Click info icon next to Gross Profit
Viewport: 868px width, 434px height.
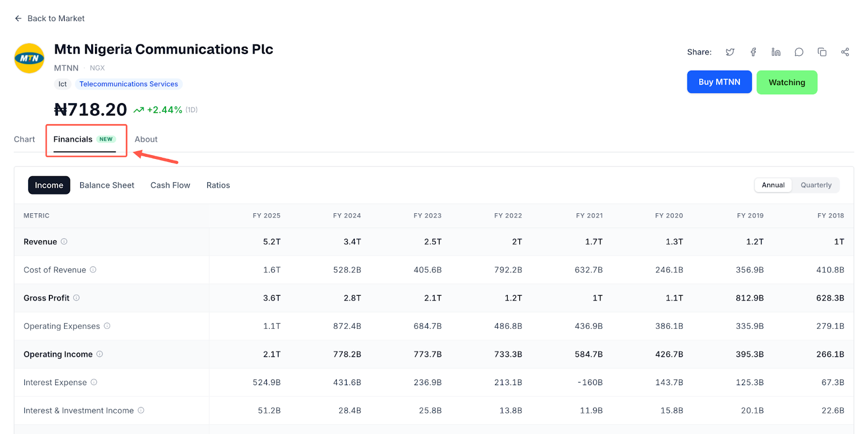(x=76, y=298)
